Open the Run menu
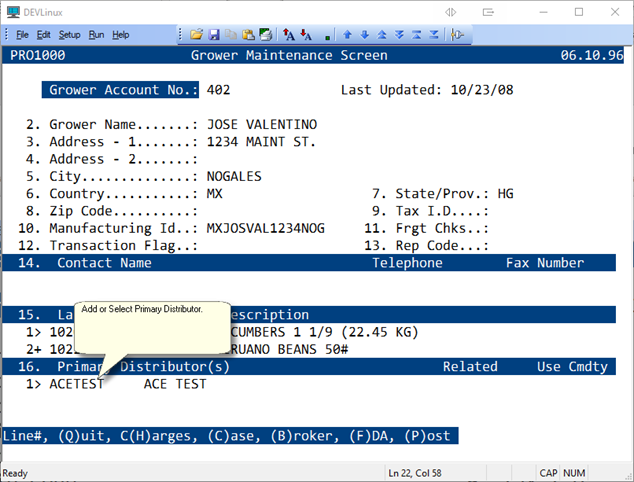This screenshot has height=482, width=634. (x=96, y=35)
